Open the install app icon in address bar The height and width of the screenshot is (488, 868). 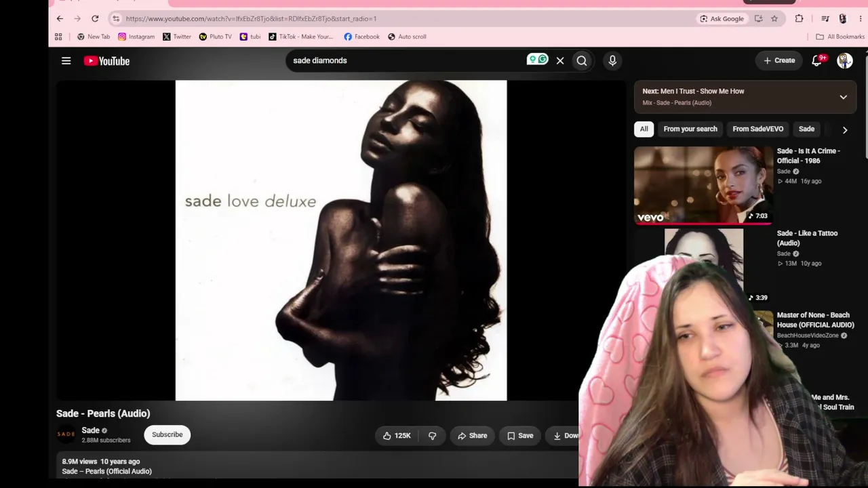(758, 19)
